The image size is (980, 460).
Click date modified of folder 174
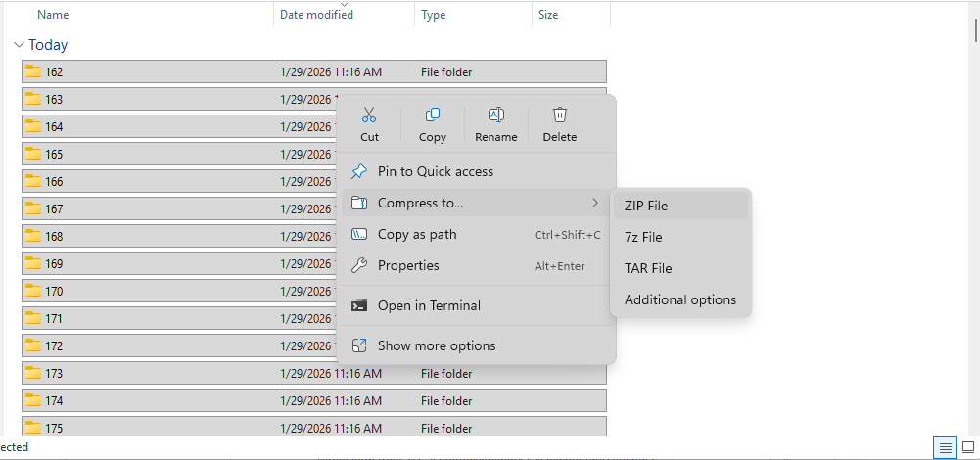coord(331,401)
